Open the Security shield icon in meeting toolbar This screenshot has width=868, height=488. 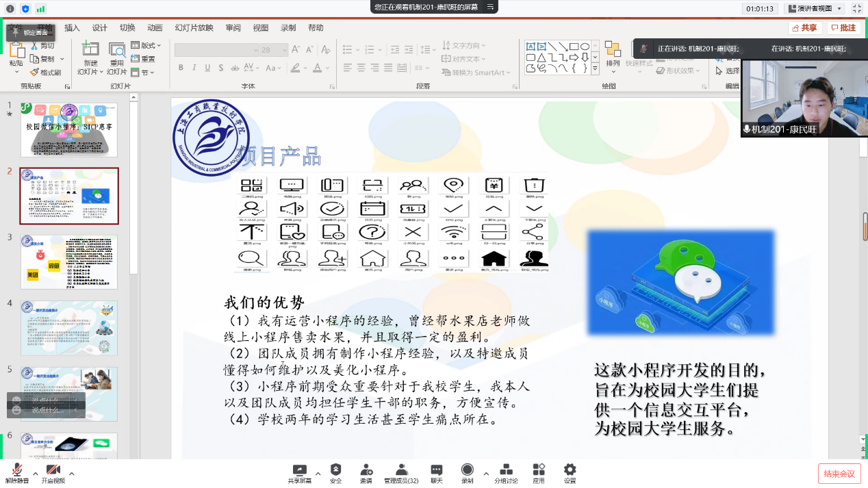[x=335, y=470]
